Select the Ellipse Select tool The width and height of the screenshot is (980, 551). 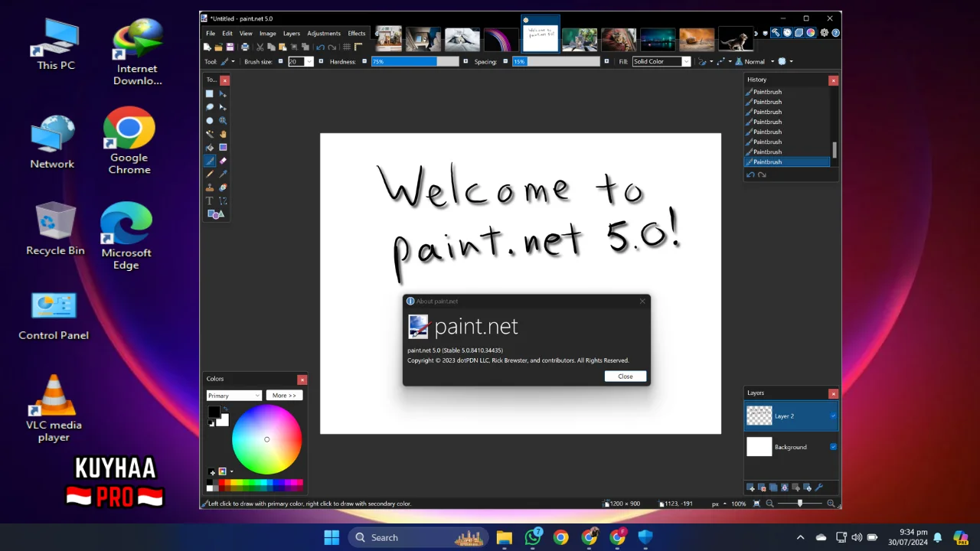(209, 120)
